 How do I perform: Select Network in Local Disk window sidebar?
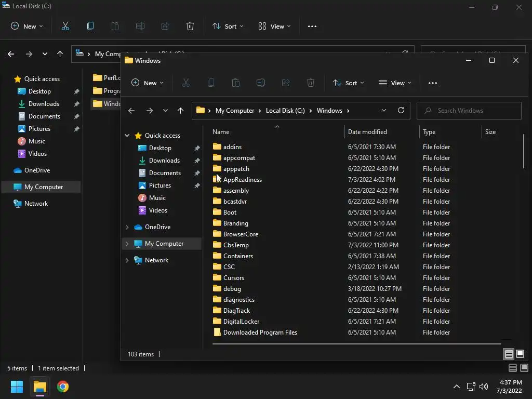[36, 204]
